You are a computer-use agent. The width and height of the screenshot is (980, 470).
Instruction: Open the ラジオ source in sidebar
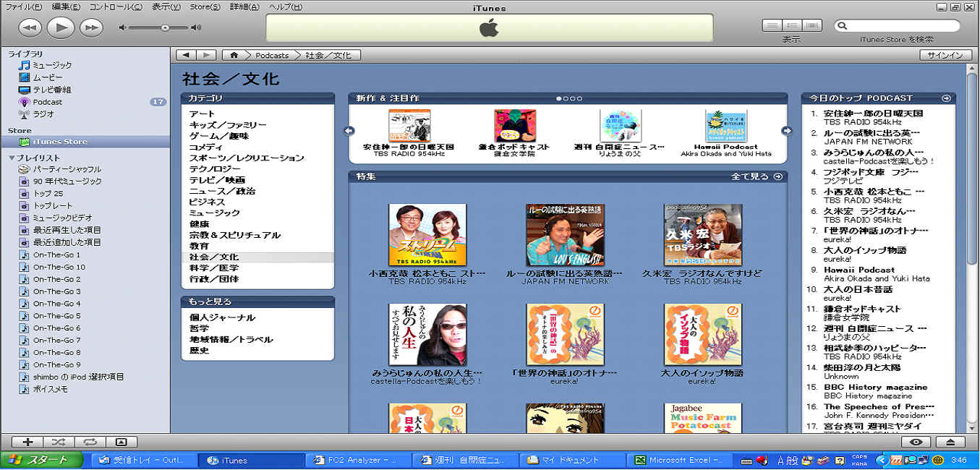pyautogui.click(x=36, y=114)
